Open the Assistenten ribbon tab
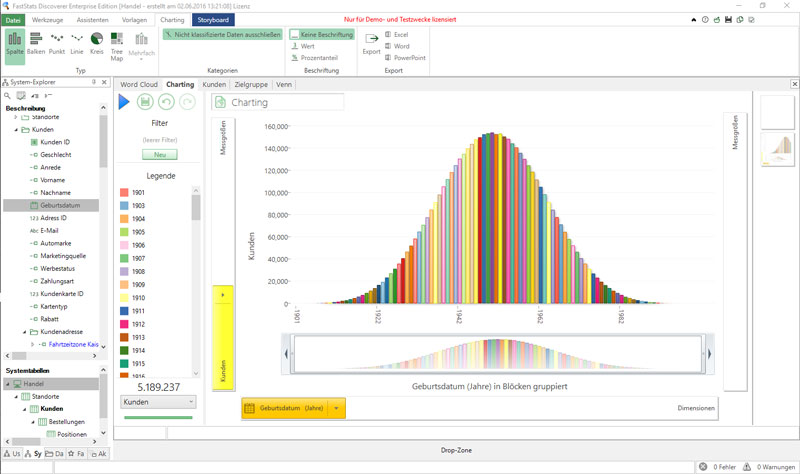The image size is (800, 474). point(92,20)
